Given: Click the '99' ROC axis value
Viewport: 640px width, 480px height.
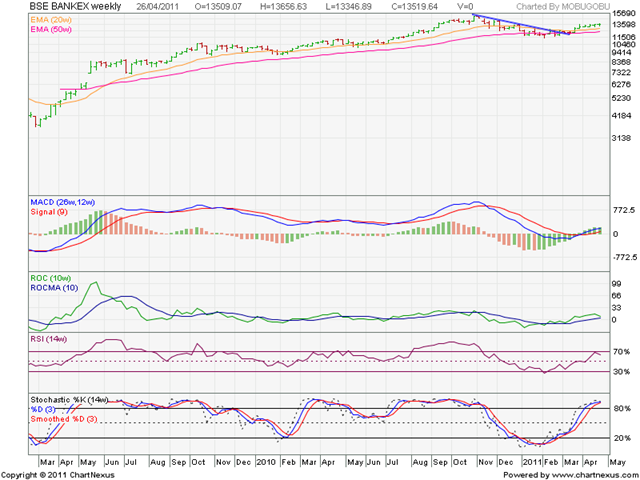Looking at the screenshot, I should point(616,284).
